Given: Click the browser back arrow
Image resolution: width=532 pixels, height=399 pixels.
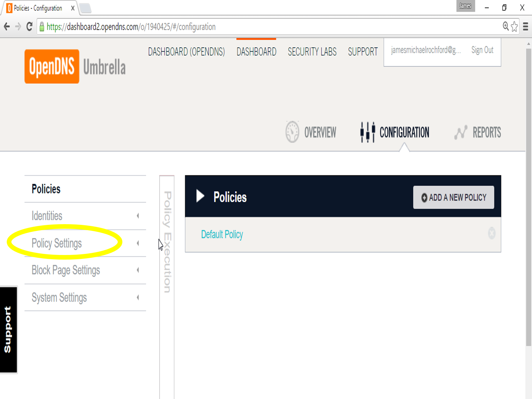Looking at the screenshot, I should click(7, 27).
